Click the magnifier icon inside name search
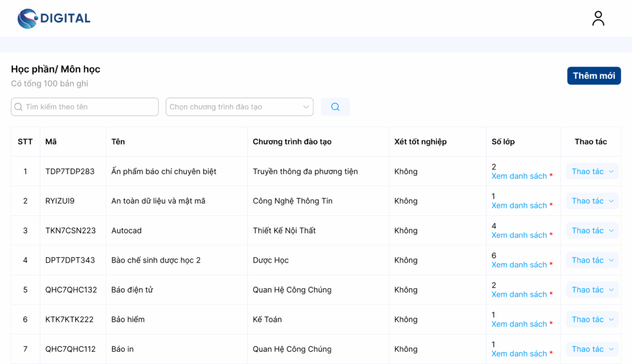 coord(19,107)
